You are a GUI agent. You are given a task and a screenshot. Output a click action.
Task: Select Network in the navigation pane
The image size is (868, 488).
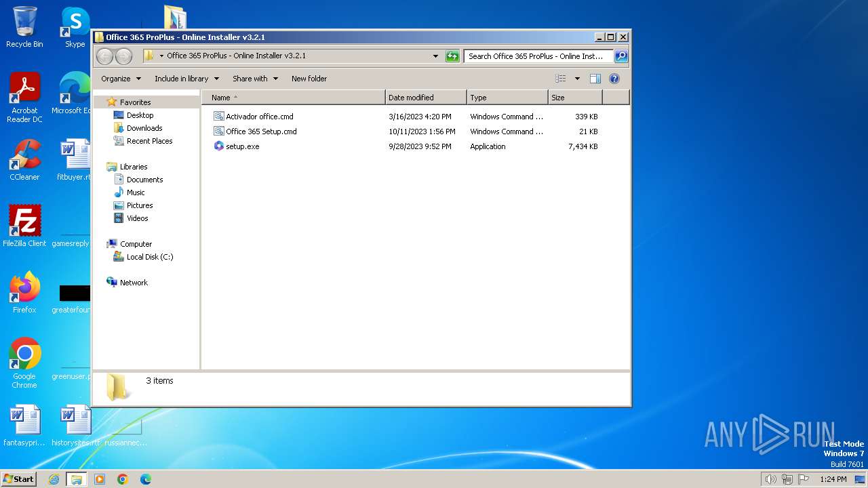[134, 283]
